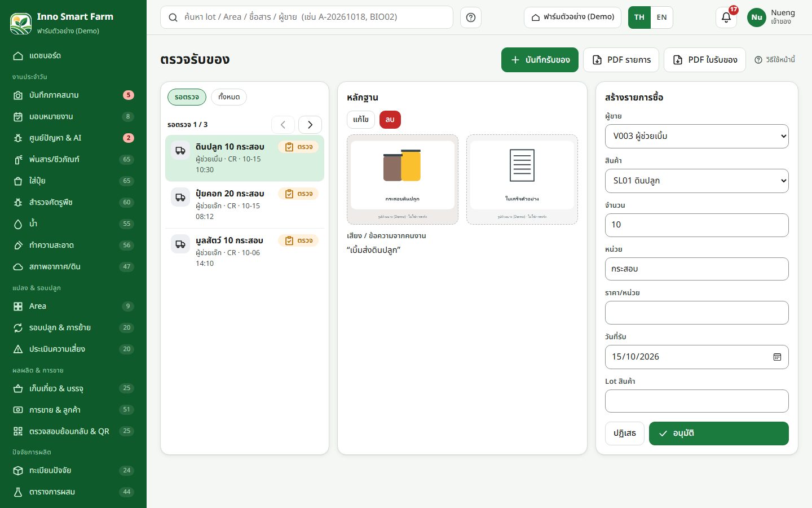Open the ผู้ขาย vendor dropdown
The width and height of the screenshot is (812, 508).
(x=697, y=136)
